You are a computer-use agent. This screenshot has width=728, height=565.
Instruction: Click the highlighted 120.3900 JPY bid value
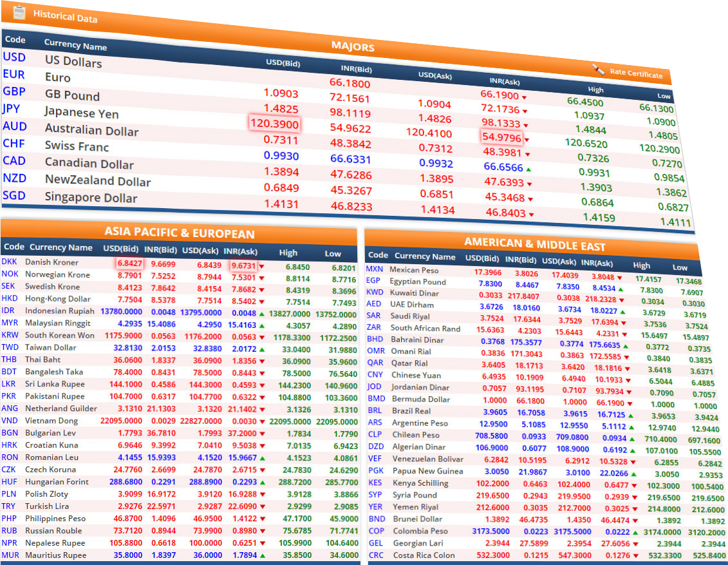coord(274,124)
